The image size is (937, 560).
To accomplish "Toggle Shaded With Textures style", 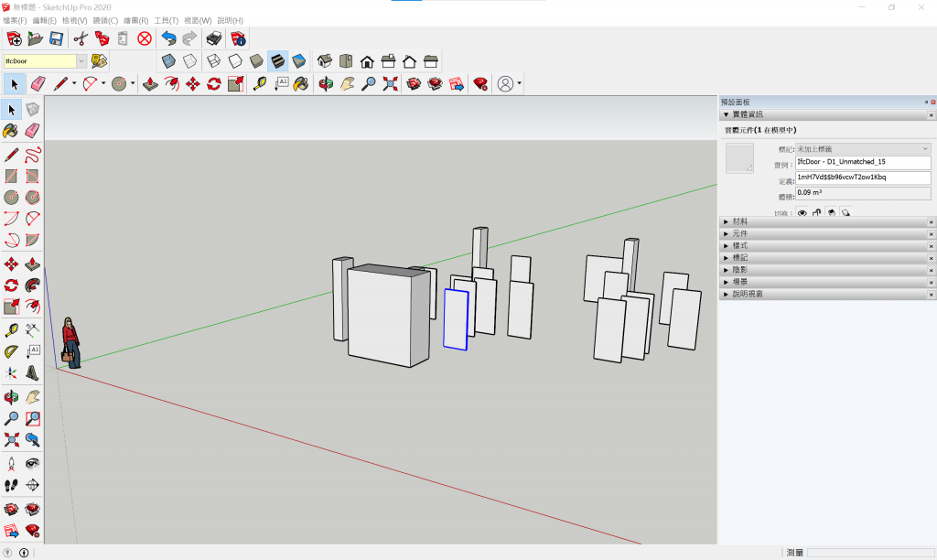I will [277, 61].
